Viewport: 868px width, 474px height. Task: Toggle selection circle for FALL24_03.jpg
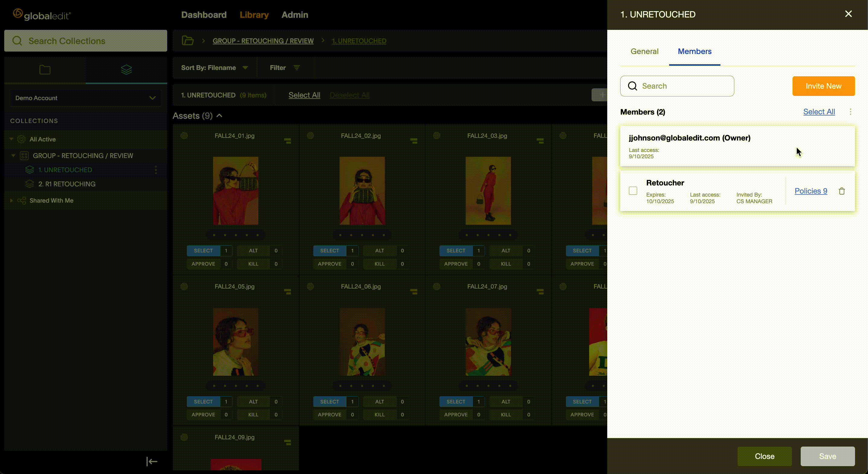437,136
